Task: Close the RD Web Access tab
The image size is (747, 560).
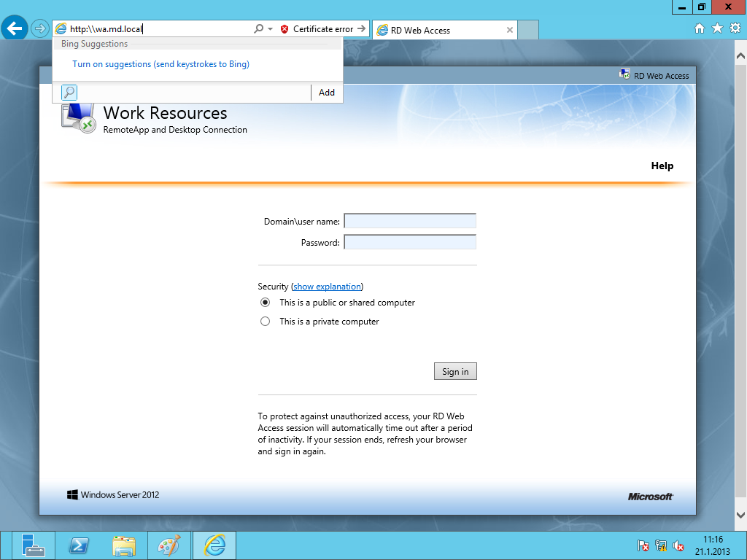Action: tap(510, 31)
